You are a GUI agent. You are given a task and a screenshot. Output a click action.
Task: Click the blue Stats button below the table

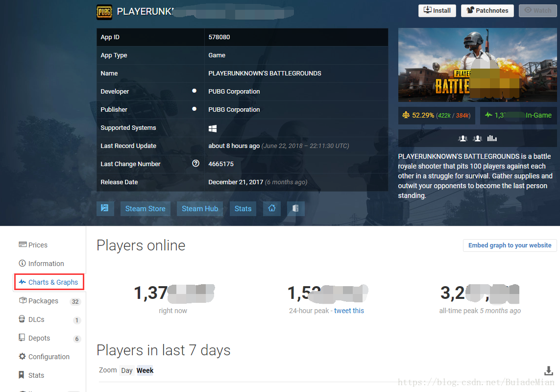tap(243, 208)
